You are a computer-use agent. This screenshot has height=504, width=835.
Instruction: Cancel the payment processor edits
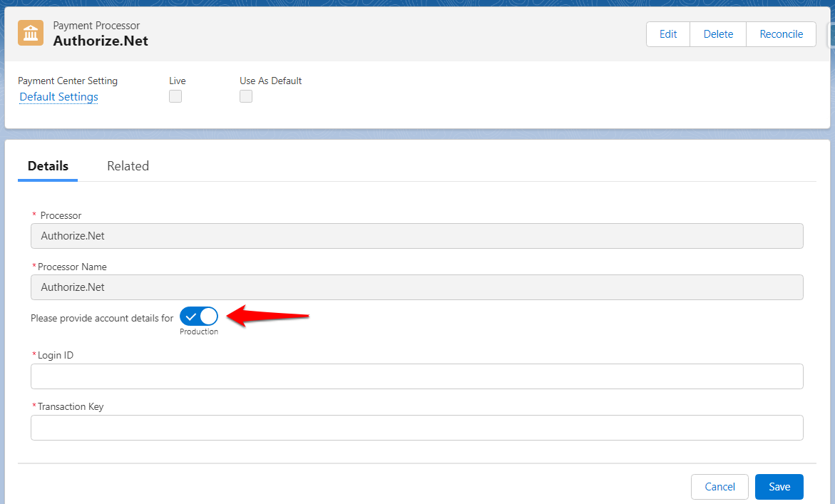click(x=719, y=486)
